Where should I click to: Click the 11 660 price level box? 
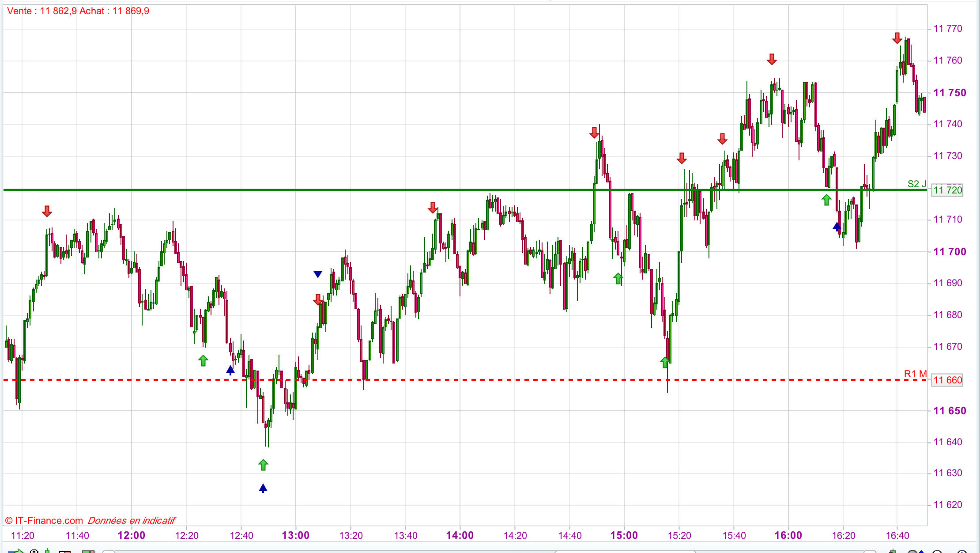[947, 380]
